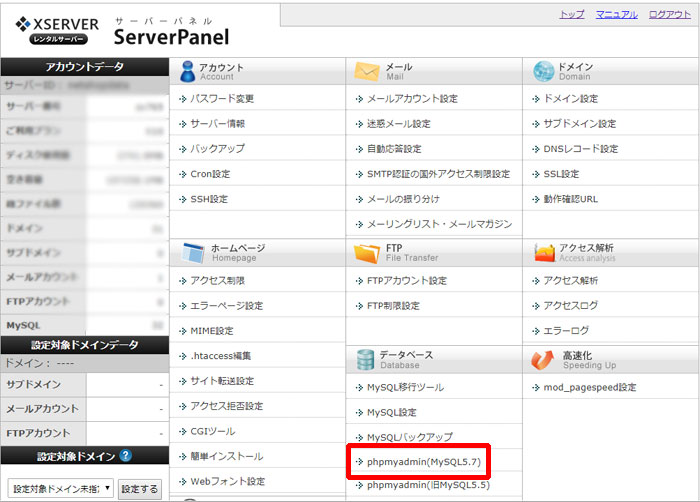Image resolution: width=700 pixels, height=502 pixels.
Task: Click the ログアウト link
Action: click(670, 14)
